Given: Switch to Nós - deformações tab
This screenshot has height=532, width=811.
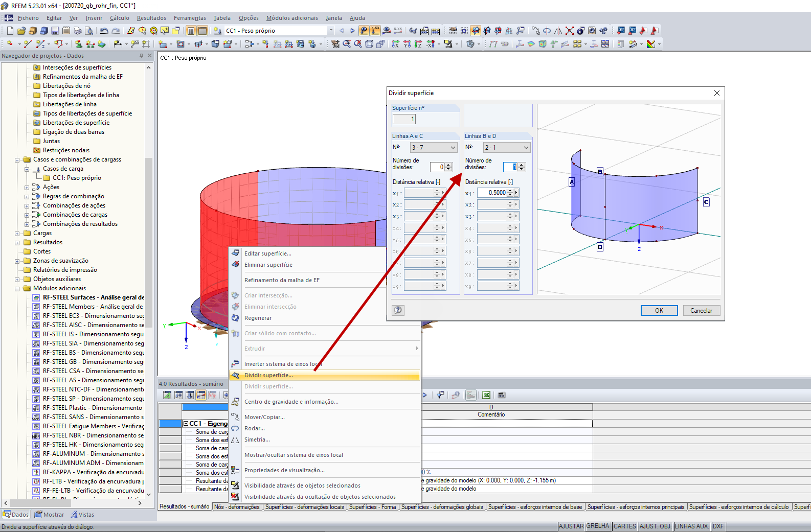Looking at the screenshot, I should coord(237,507).
